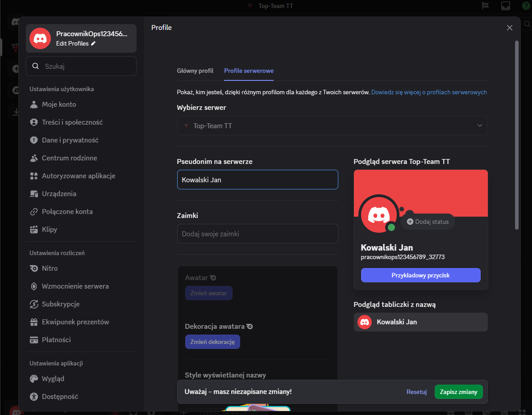Open Centrum rodzinne section

(x=81, y=158)
